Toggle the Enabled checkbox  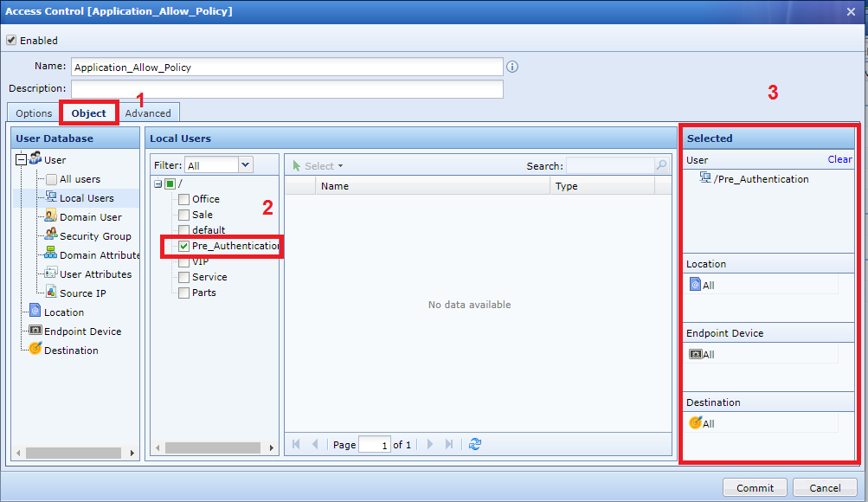tap(11, 40)
